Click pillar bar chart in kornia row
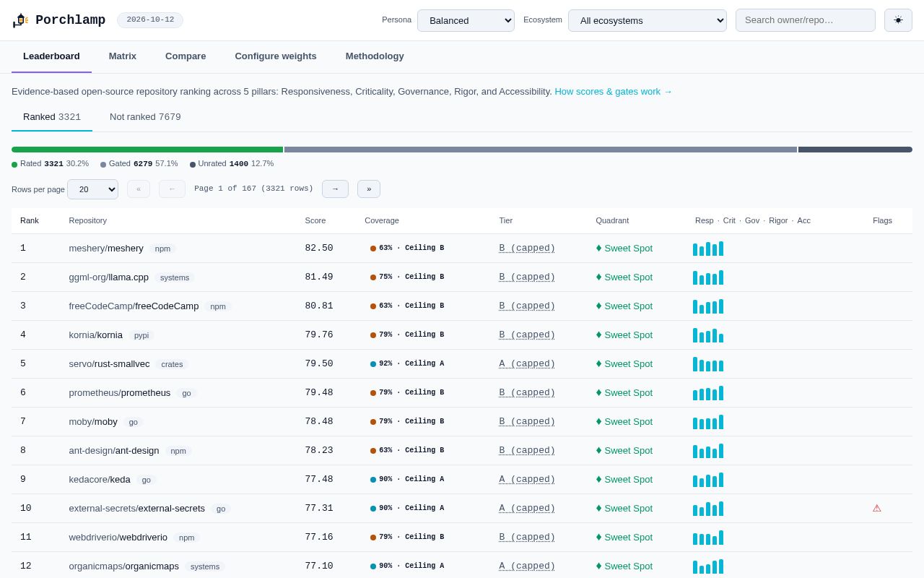The image size is (924, 578). tap(708, 335)
